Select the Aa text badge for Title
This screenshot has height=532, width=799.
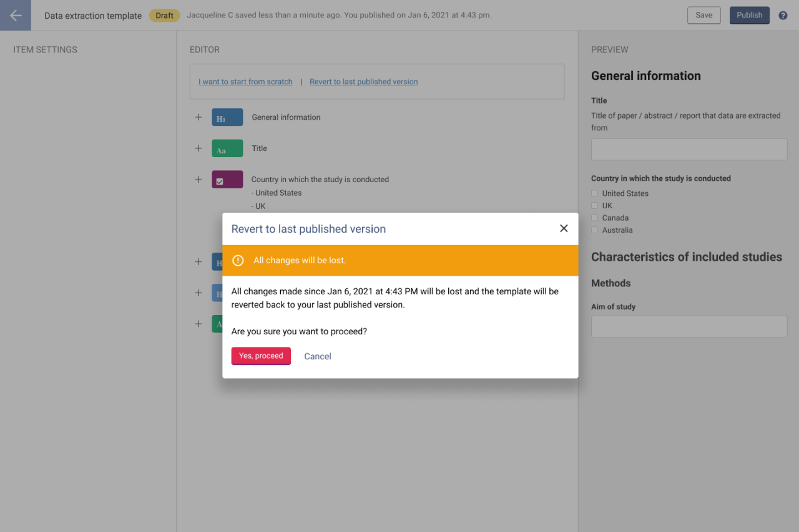coord(227,148)
